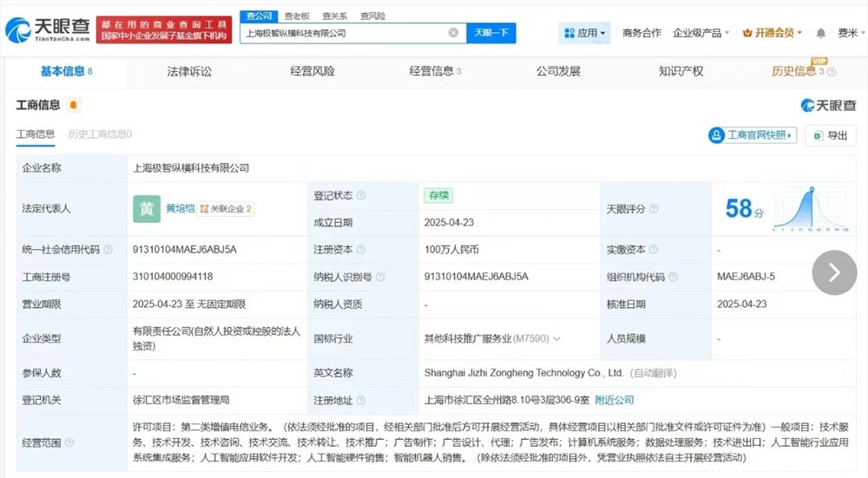This screenshot has width=868, height=478.
Task: Click the help icon next to 经营范围
Action: pos(69,442)
